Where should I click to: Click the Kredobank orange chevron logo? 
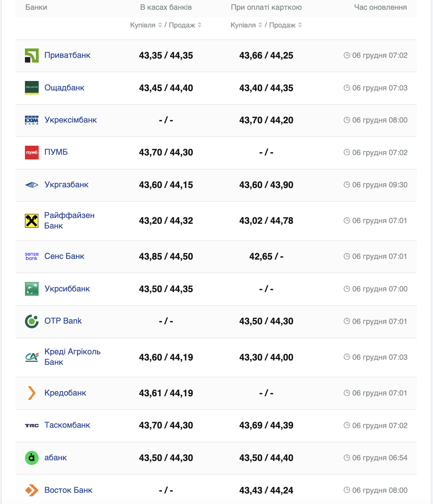point(32,393)
